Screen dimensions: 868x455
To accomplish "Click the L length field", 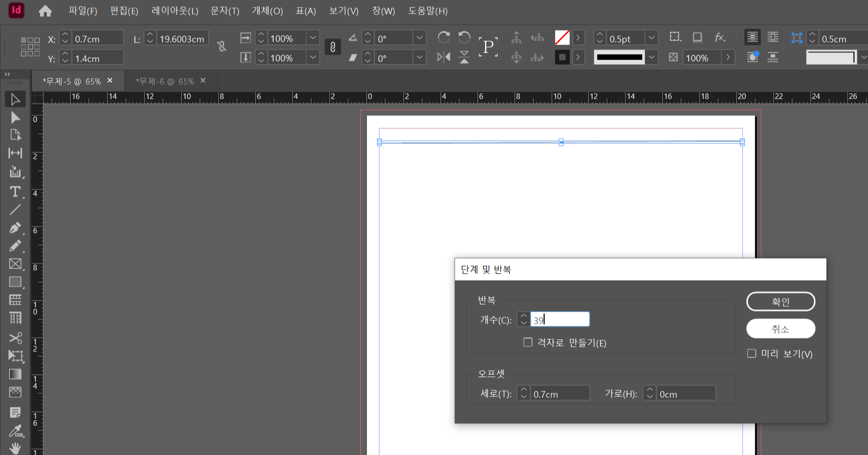I will 183,39.
